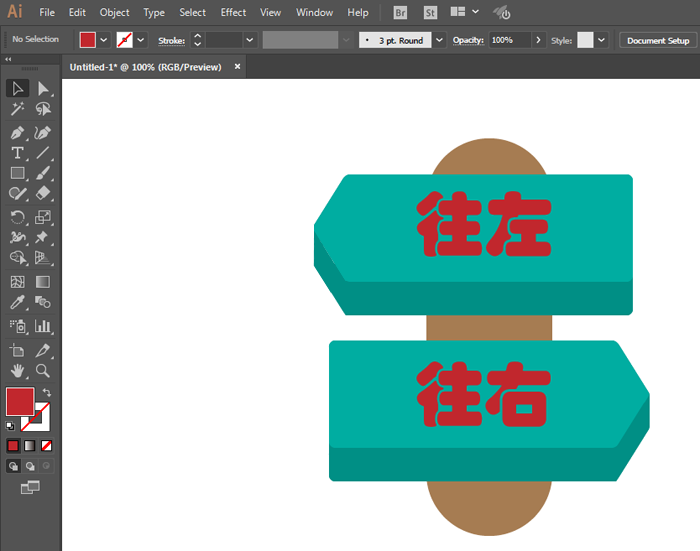The width and height of the screenshot is (700, 551).
Task: Pick the Hand tool
Action: point(18,371)
